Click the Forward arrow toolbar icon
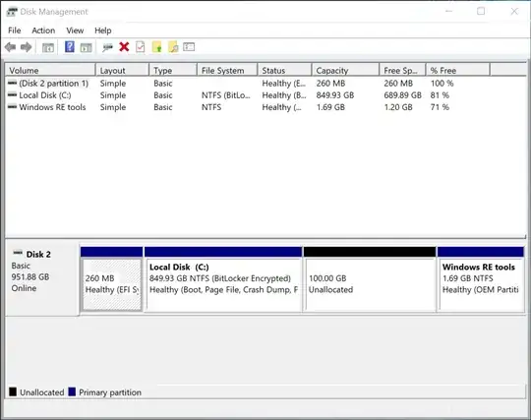The width and height of the screenshot is (531, 420). (27, 47)
